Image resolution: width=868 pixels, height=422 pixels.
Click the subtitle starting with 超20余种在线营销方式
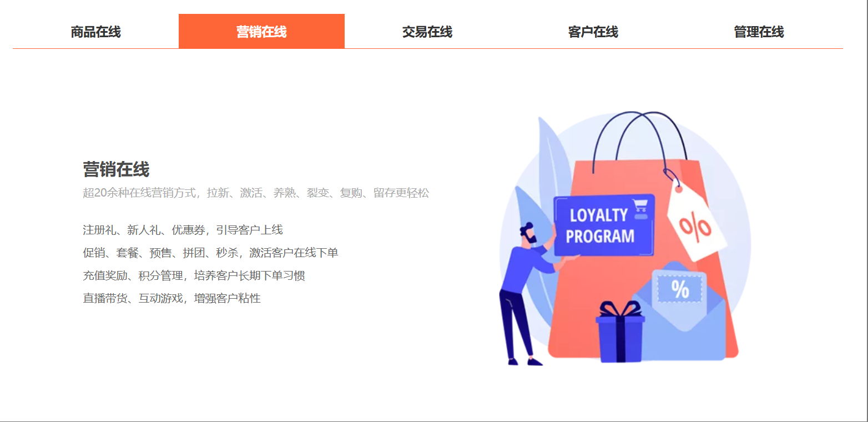[256, 193]
